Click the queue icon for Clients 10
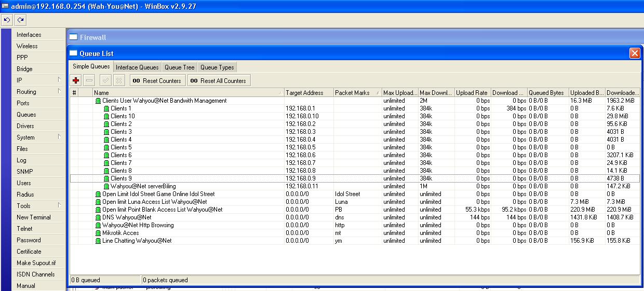Screen dimensions: 644x291 click(x=106, y=116)
